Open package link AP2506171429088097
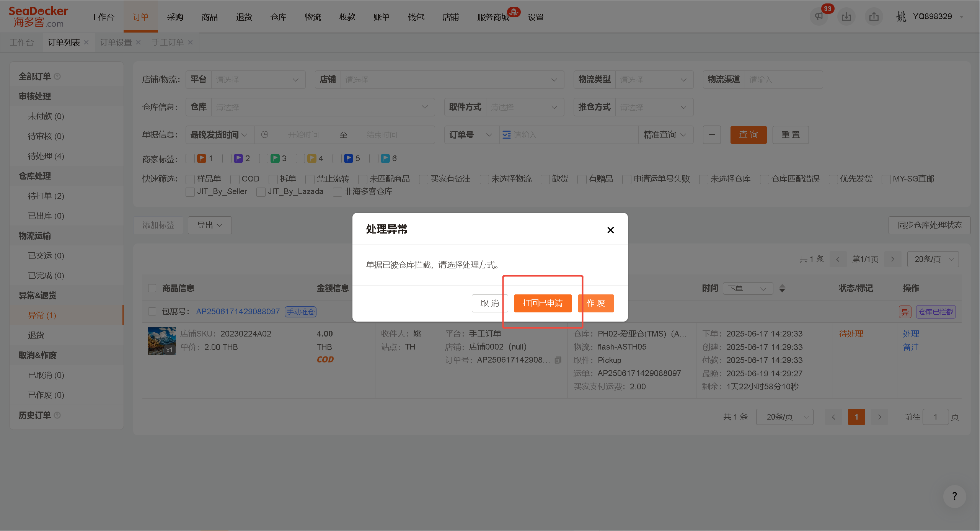This screenshot has width=980, height=531. pyautogui.click(x=238, y=312)
